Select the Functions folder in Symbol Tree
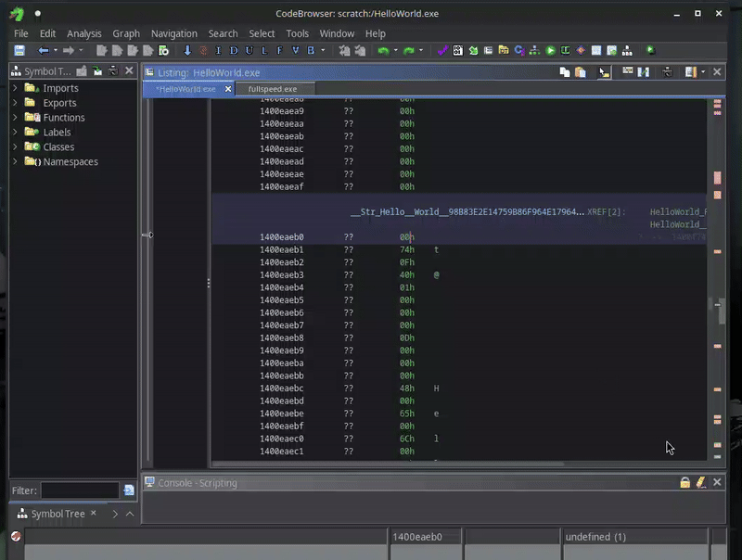This screenshot has width=742, height=560. [x=55, y=118]
